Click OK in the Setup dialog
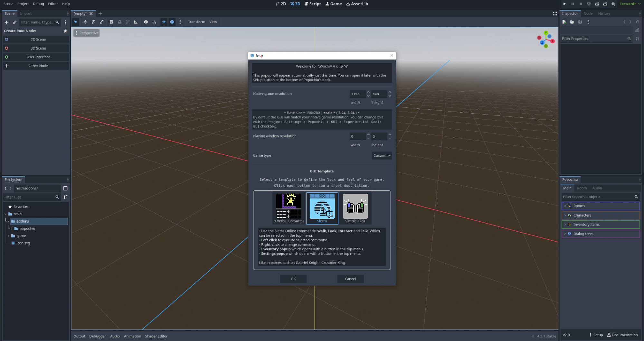644x341 pixels. tap(293, 279)
